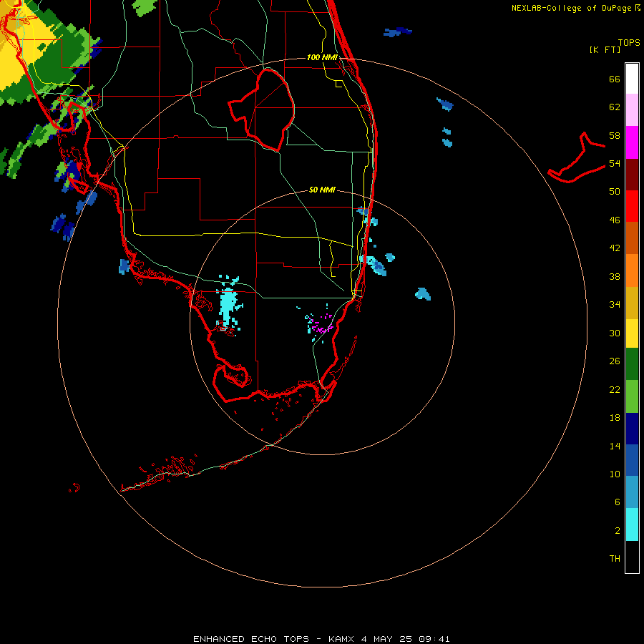Click the 50 NMI range ring label
The image size is (644, 644).
tap(322, 190)
